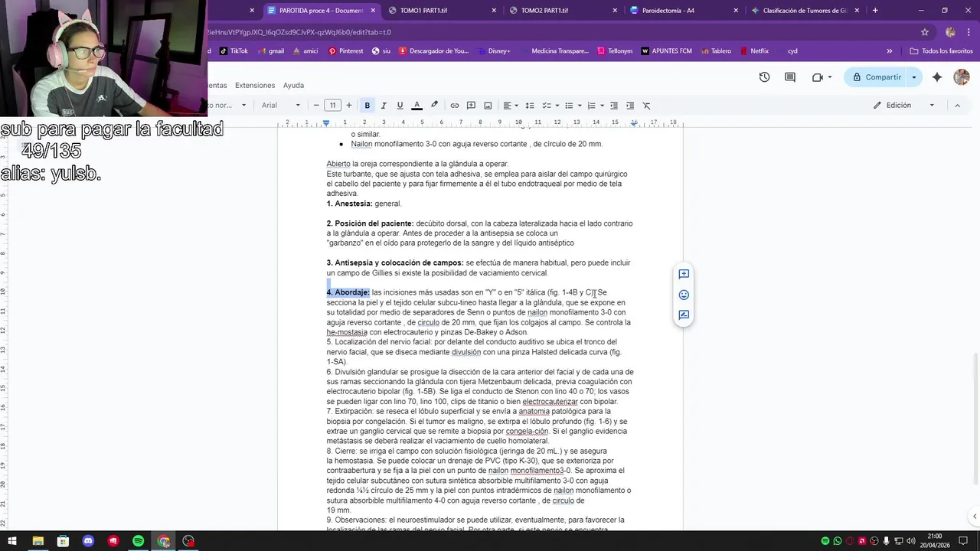The height and width of the screenshot is (551, 980).
Task: Open Discord from the taskbar
Action: pyautogui.click(x=88, y=541)
